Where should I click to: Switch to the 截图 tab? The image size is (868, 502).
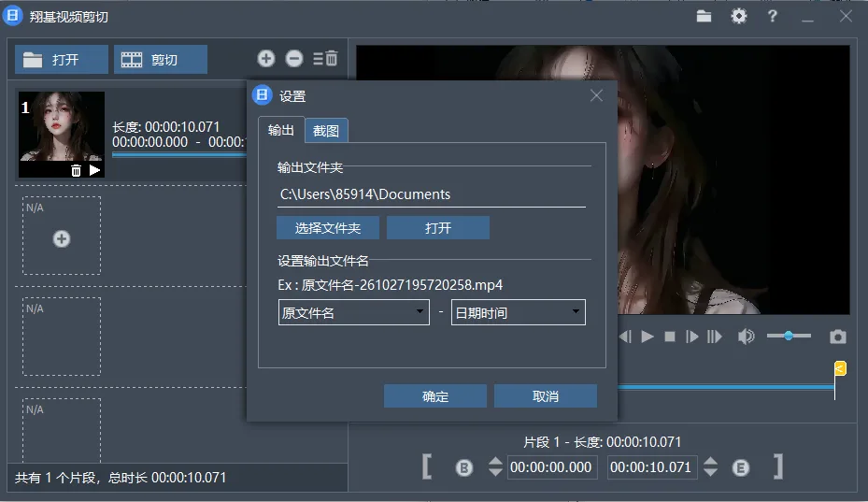[326, 131]
